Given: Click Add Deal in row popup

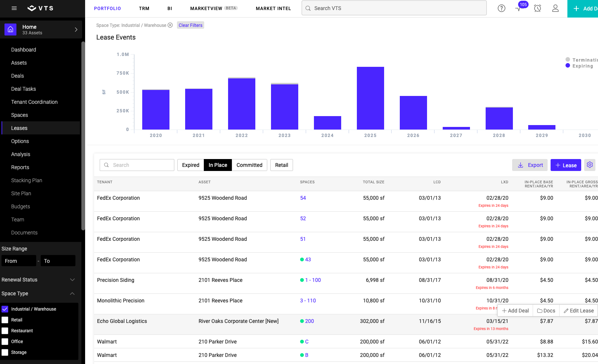Looking at the screenshot, I should [516, 311].
